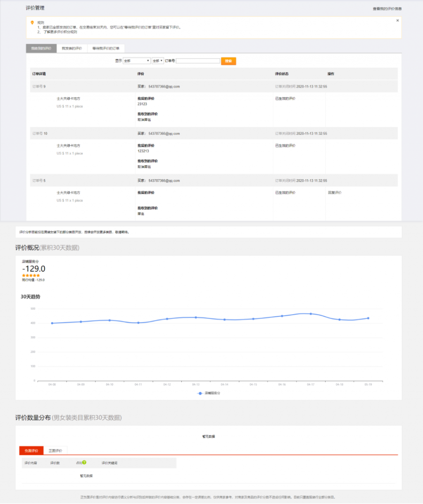Switch to the 等待我评价的订单 tab
The image size is (423, 504).
tap(106, 48)
